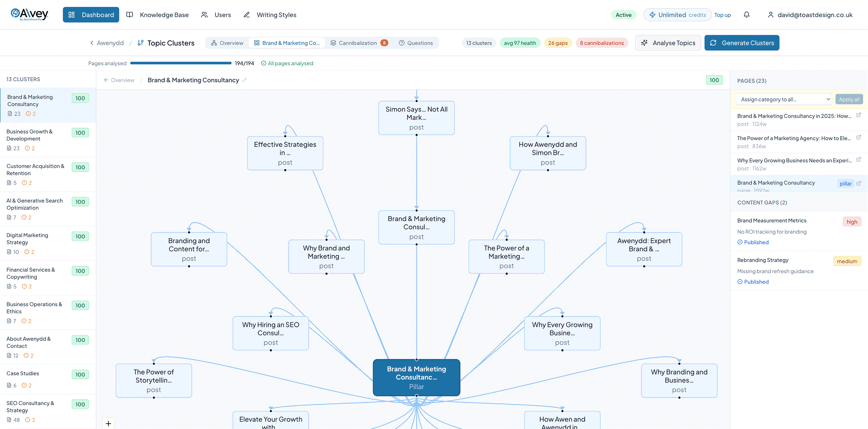Select Business Growth & Development cluster
The width and height of the screenshot is (868, 429).
[48, 140]
